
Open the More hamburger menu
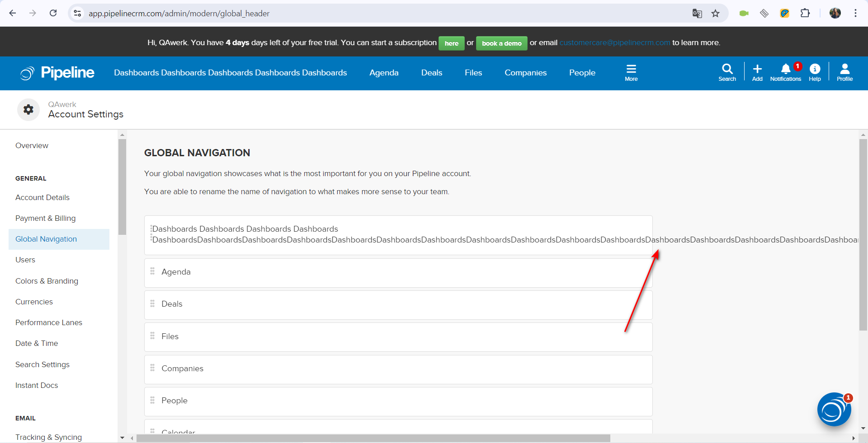[631, 73]
